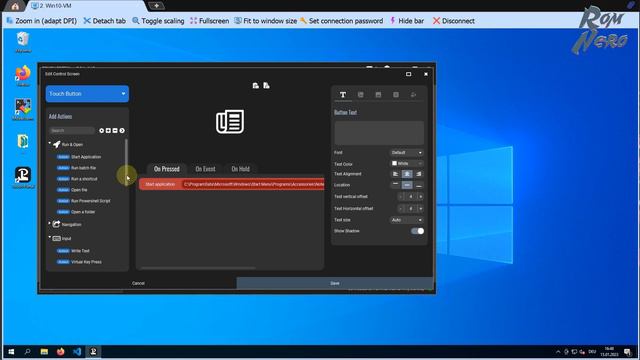The image size is (640, 360).
Task: Select the Run Powershell Script action
Action: pyautogui.click(x=84, y=201)
